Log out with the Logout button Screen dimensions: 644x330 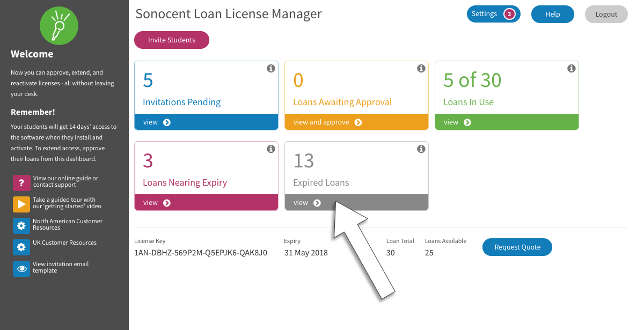[606, 14]
